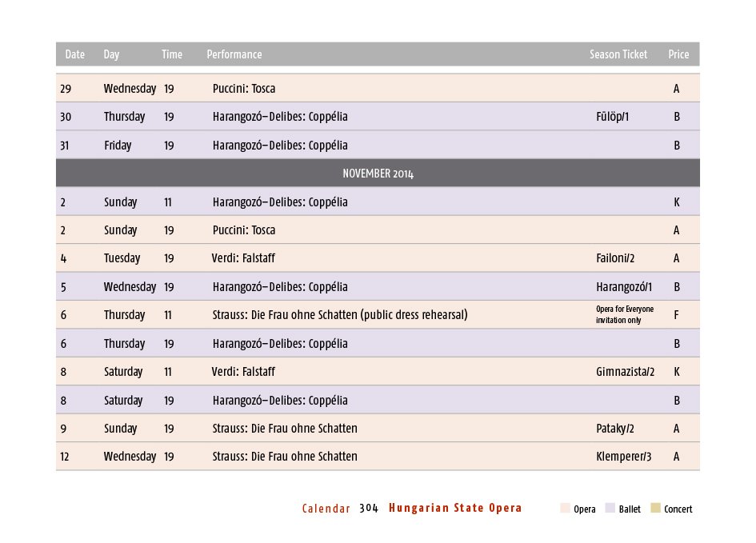The width and height of the screenshot is (756, 543).
Task: Click the Performance column header
Action: coord(234,54)
